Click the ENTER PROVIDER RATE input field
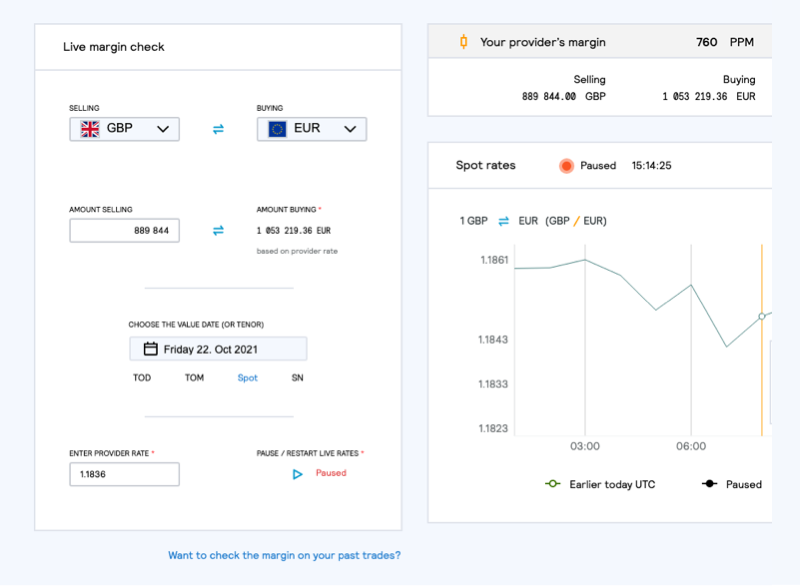Image resolution: width=800 pixels, height=586 pixels. point(124,473)
